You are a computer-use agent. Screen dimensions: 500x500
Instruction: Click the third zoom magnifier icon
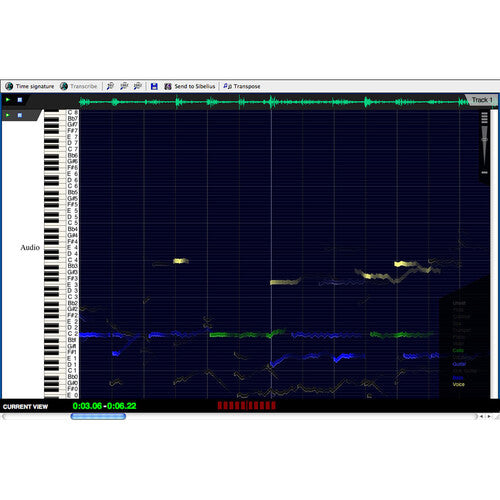click(138, 86)
